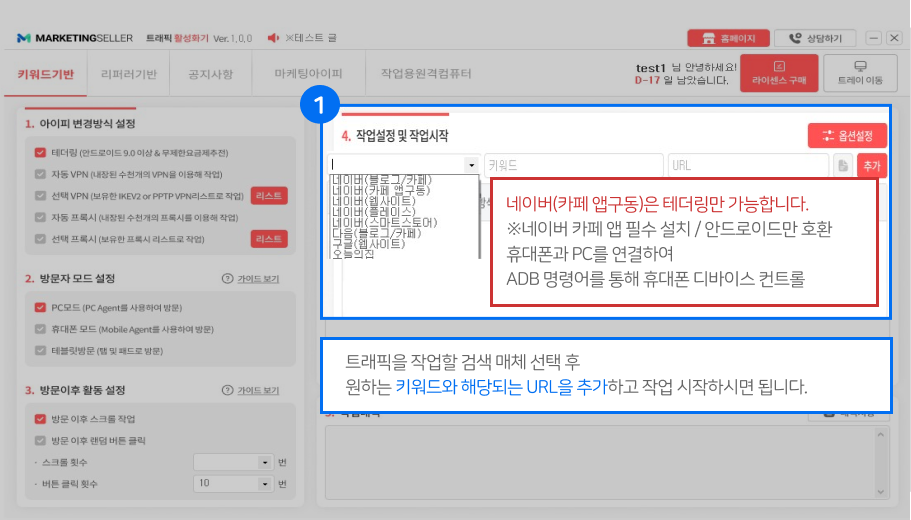Click the 트레이 이동 button
The image size is (911, 520).
click(860, 73)
